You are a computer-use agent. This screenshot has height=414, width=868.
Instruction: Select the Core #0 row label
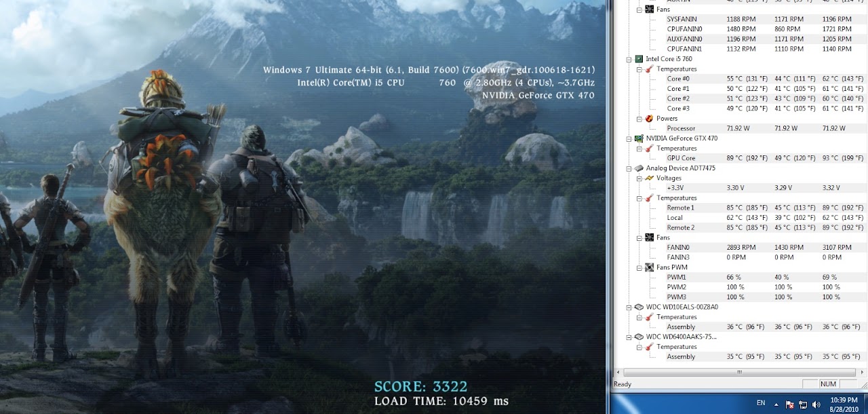pos(678,79)
